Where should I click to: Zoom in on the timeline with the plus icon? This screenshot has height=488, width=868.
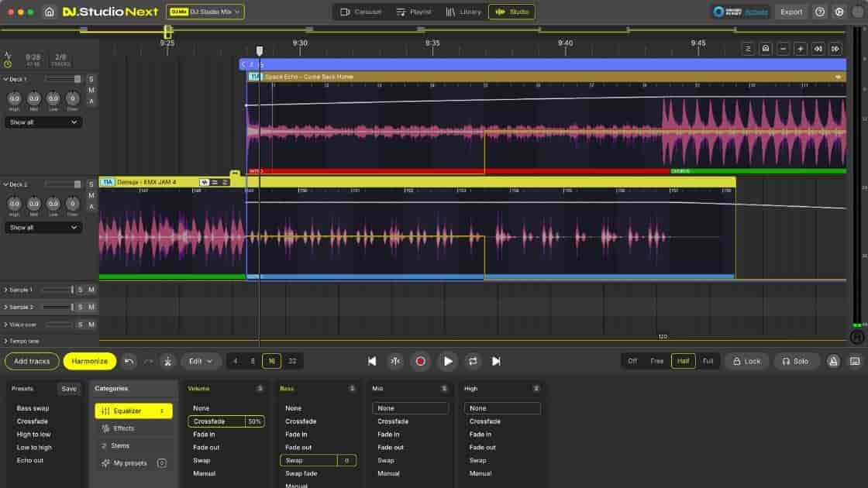pyautogui.click(x=800, y=48)
